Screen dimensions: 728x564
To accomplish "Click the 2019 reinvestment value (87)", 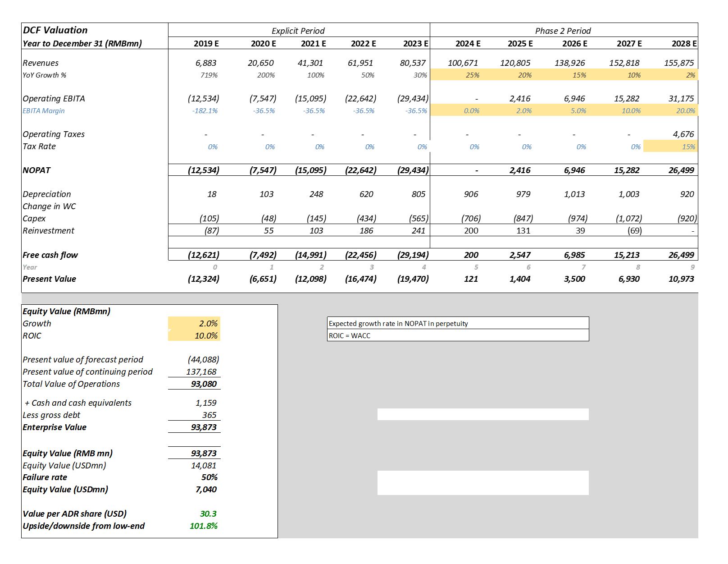I will [x=212, y=230].
